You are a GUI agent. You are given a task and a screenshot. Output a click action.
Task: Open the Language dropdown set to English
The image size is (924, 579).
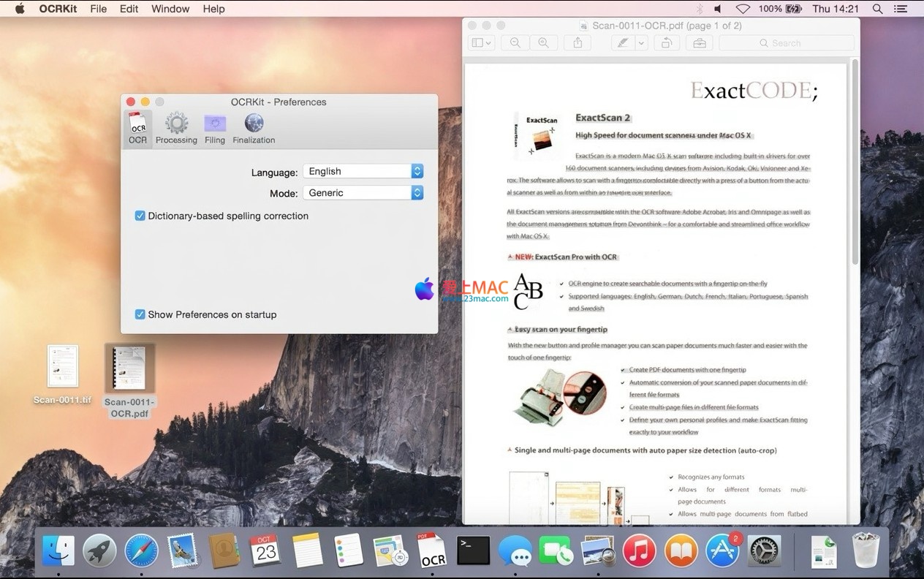click(363, 171)
